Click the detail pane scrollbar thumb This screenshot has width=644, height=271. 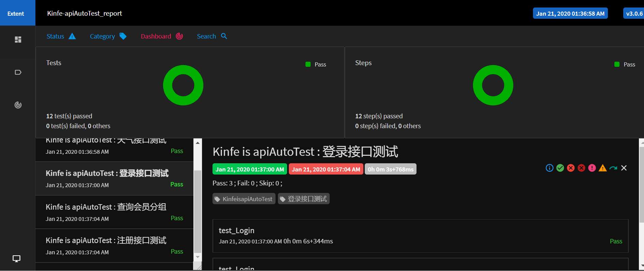(642, 184)
